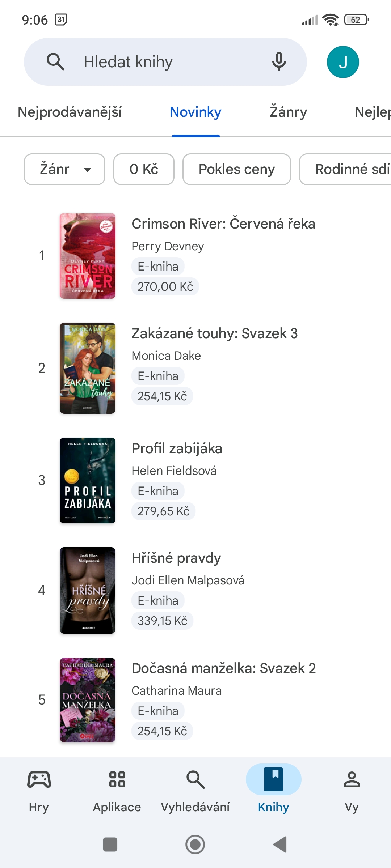Tap the voice search microphone icon

click(279, 61)
